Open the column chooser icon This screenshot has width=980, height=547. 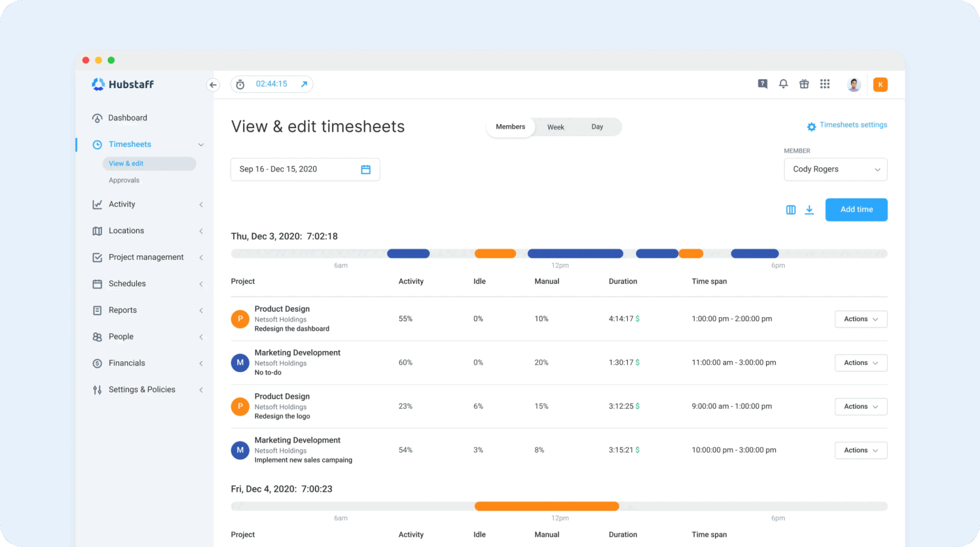pos(791,210)
